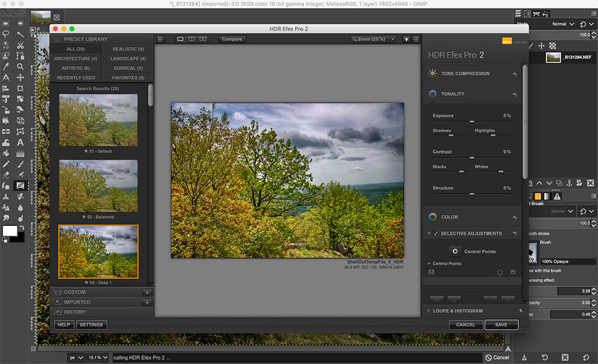Open the Landscape (4) preset category
This screenshot has height=364, width=598.
128,59
